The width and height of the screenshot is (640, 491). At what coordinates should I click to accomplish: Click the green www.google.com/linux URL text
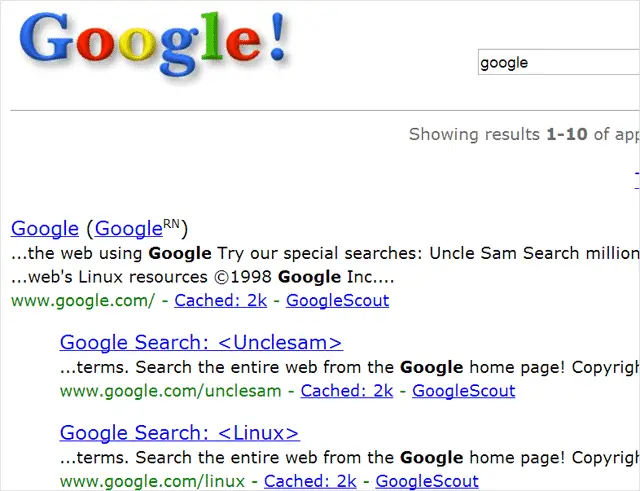pos(152,482)
